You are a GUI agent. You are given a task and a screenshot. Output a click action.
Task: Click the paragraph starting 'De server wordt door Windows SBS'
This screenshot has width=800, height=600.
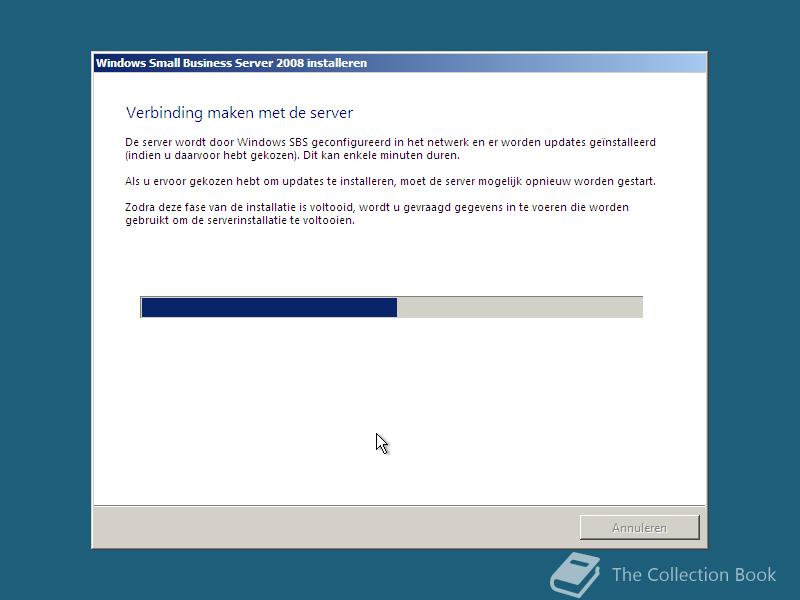[390, 148]
